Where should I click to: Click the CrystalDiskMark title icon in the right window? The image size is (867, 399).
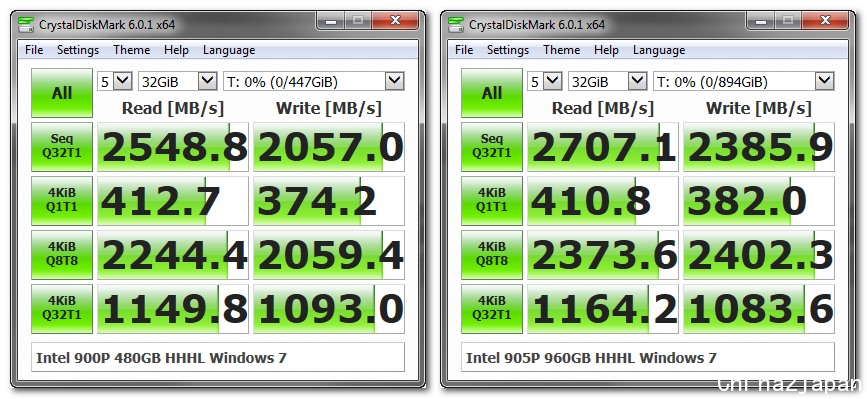[456, 24]
